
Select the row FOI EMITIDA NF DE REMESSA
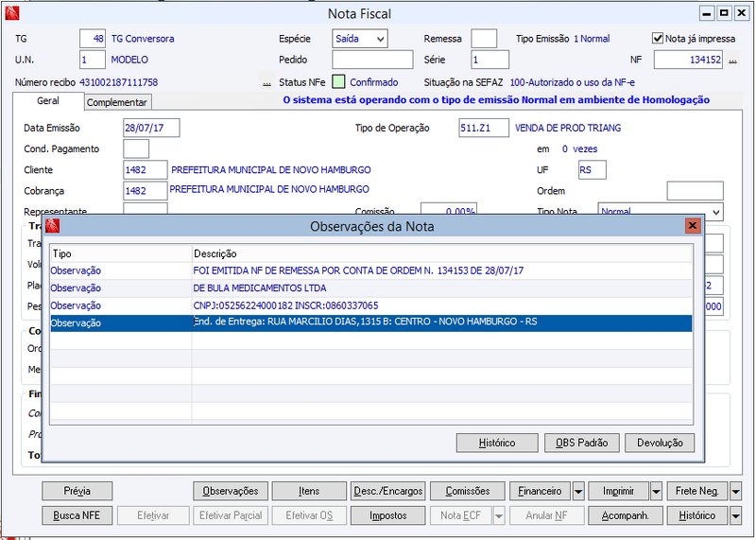tap(371, 270)
